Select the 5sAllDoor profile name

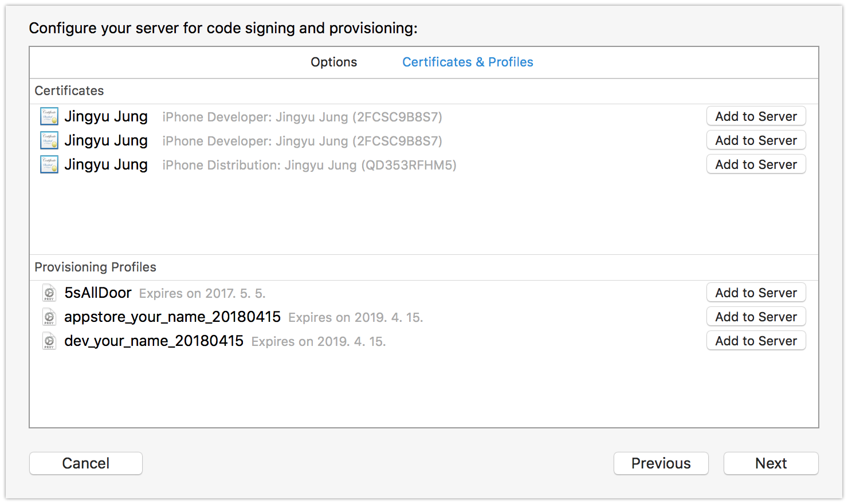(x=98, y=293)
